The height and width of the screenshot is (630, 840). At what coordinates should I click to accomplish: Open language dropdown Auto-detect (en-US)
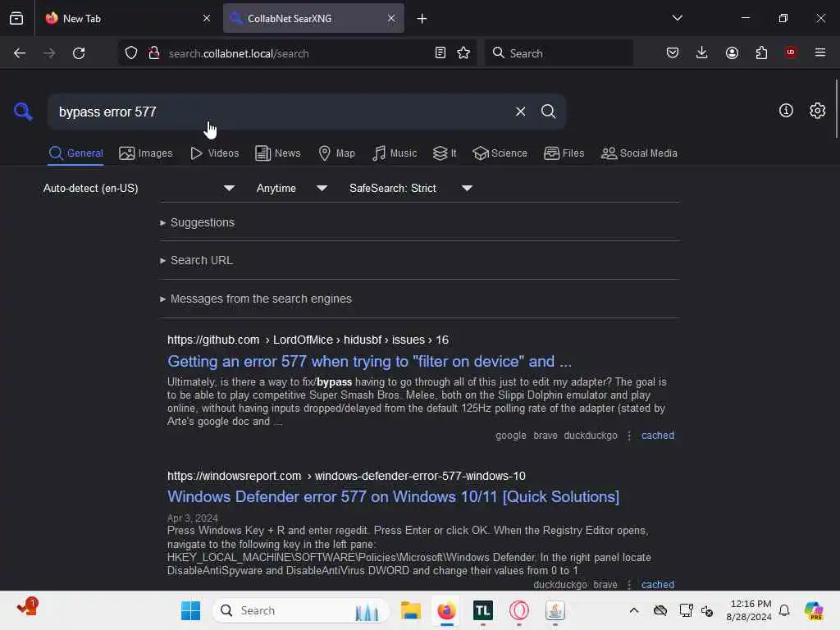coord(139,188)
